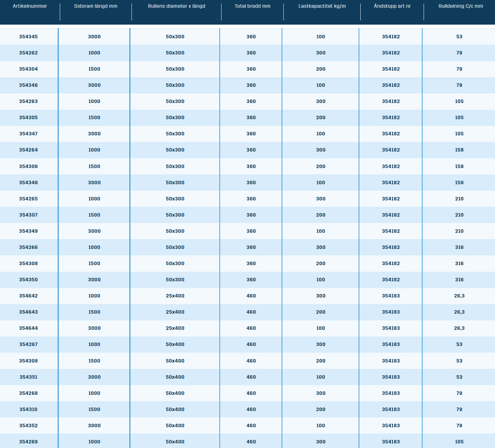The image size is (495, 448).
Task: Select article number 354310
Action: [28, 409]
